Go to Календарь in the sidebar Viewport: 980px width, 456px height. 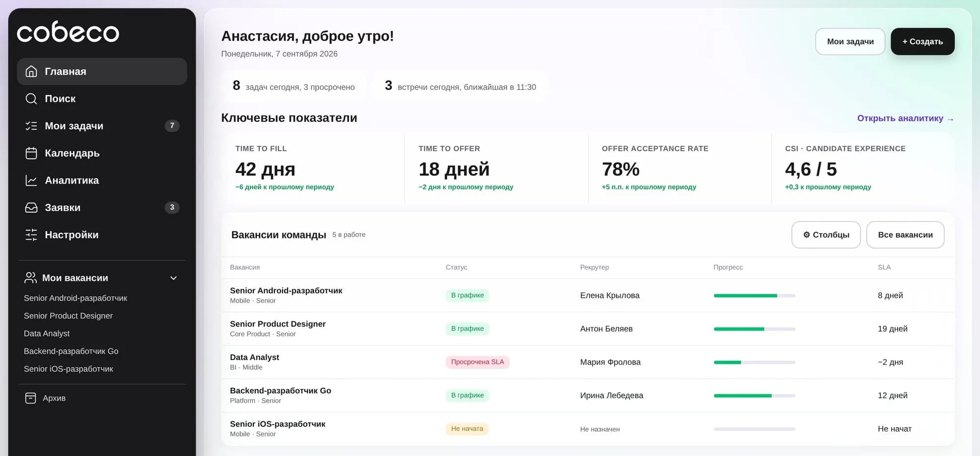point(102,153)
